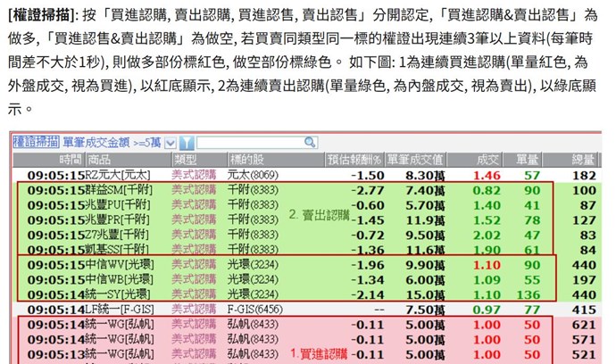The height and width of the screenshot is (364, 616).
Task: Select the 兆豐PR[千附] warrant row
Action: 306,219
